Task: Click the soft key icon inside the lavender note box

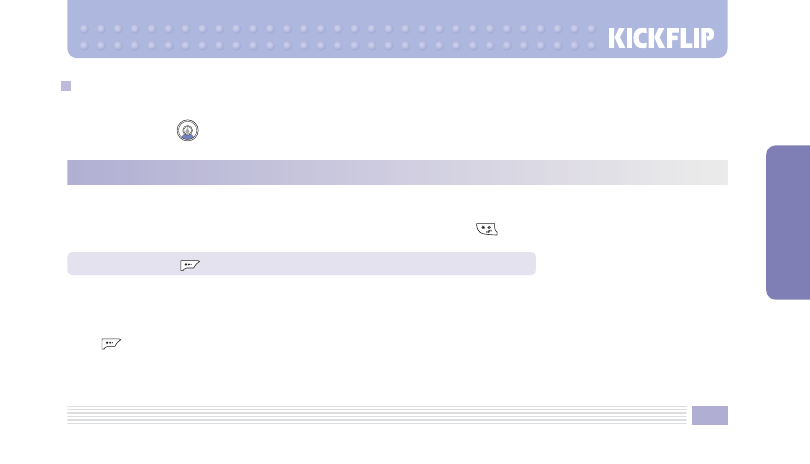Action: click(x=190, y=265)
